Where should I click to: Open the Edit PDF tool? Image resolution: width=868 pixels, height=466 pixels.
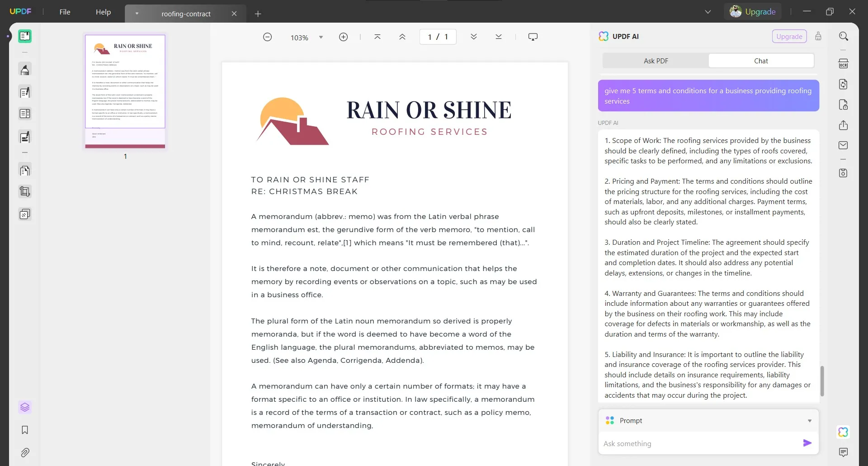click(x=25, y=92)
